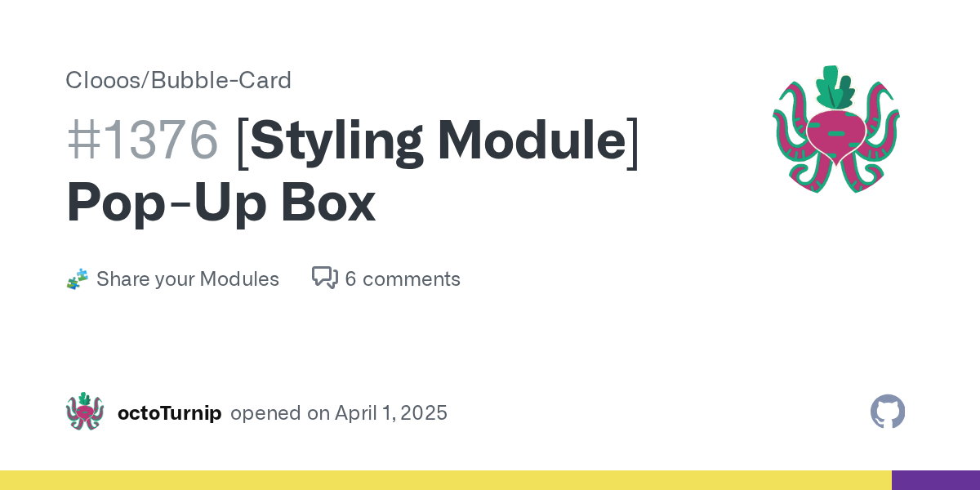Open the Share your Modules category
Screen dimensions: 980x490
[x=188, y=279]
